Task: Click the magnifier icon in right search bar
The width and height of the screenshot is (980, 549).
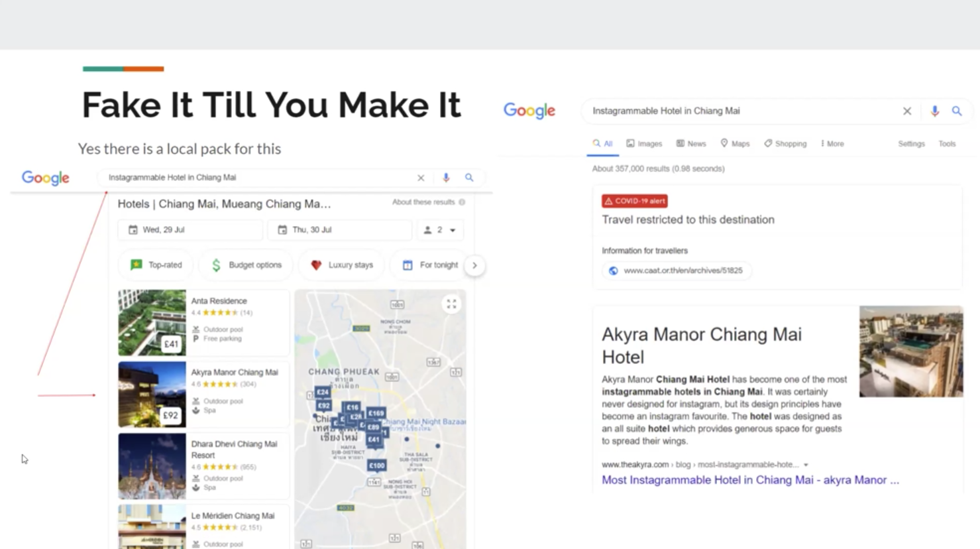Action: coord(957,111)
